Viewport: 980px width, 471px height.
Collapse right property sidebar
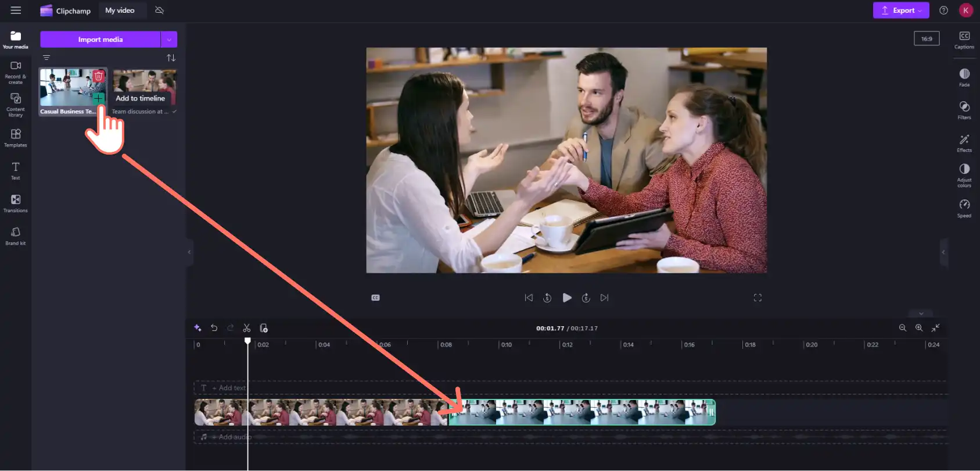[943, 252]
